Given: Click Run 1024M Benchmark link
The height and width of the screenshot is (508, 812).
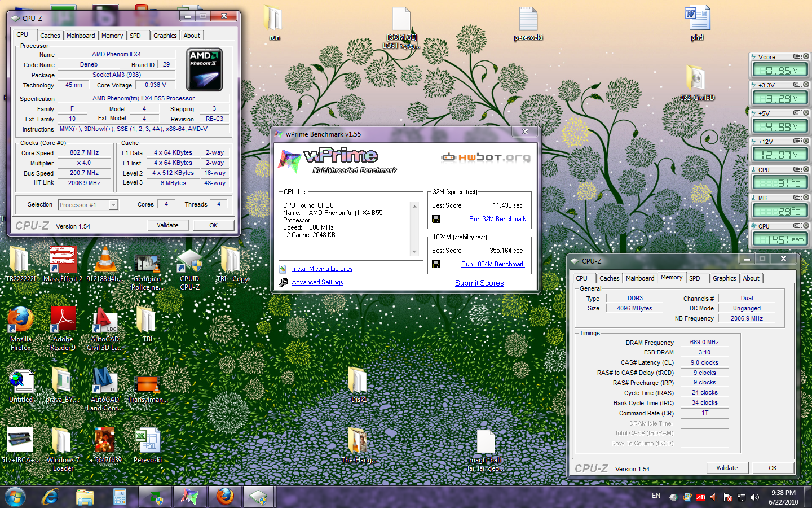Looking at the screenshot, I should click(x=493, y=264).
